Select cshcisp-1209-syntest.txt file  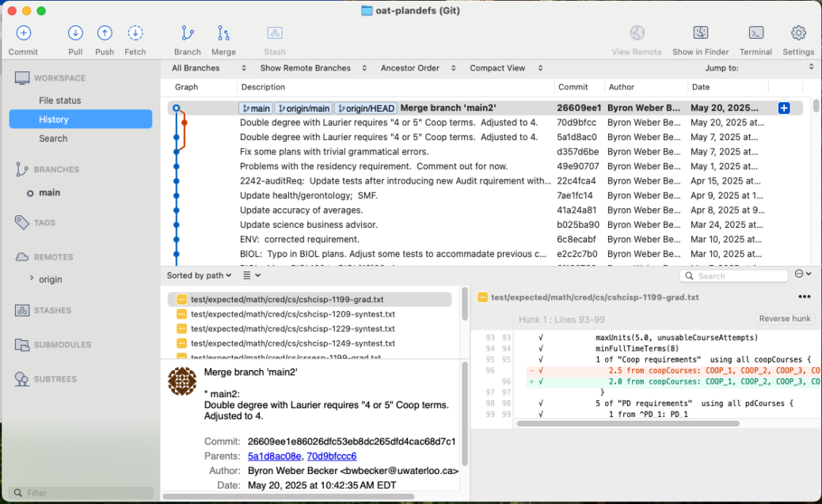pyautogui.click(x=293, y=314)
